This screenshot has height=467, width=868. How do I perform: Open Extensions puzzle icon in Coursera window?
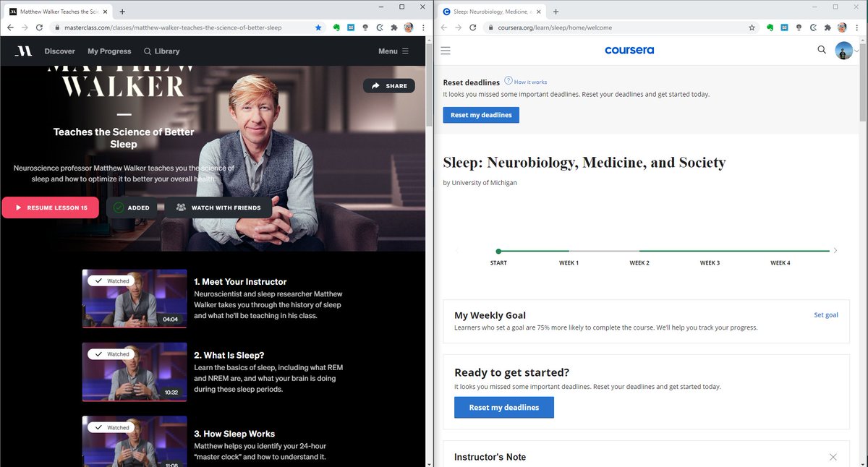pos(828,27)
